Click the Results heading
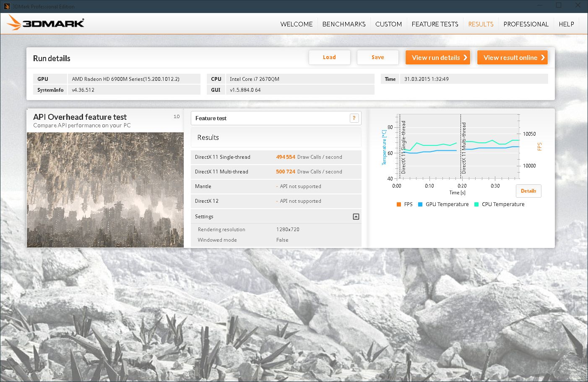This screenshot has width=588, height=382. click(208, 137)
